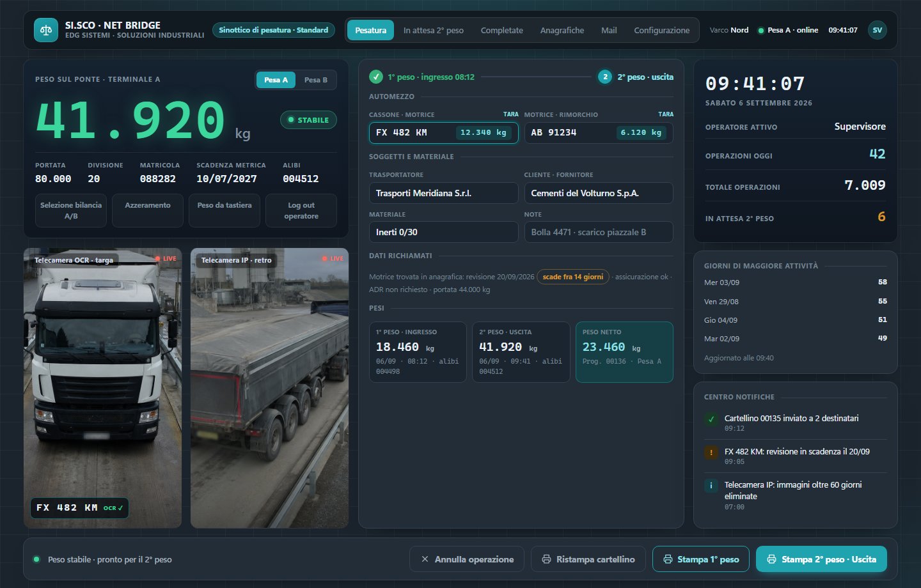Viewport: 921px width, 588px height.
Task: Open the Sinottico di pesatura Standard selector
Action: pos(274,30)
